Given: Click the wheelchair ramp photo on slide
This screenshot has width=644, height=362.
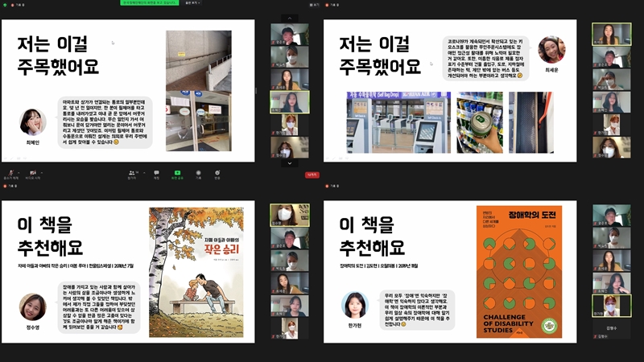Looking at the screenshot, I should coord(199,60).
